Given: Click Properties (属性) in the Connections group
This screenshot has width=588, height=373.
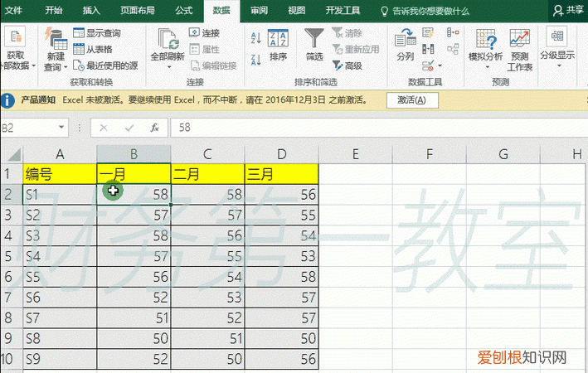Looking at the screenshot, I should tap(204, 49).
